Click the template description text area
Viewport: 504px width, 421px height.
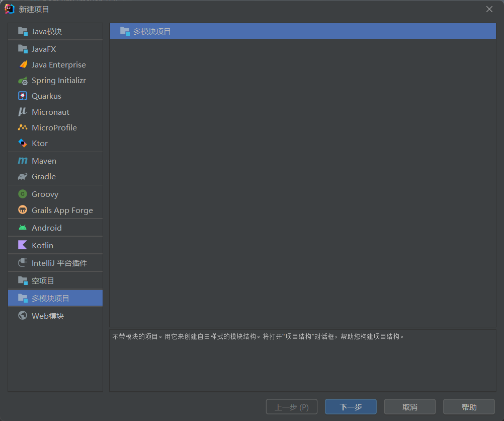point(303,361)
